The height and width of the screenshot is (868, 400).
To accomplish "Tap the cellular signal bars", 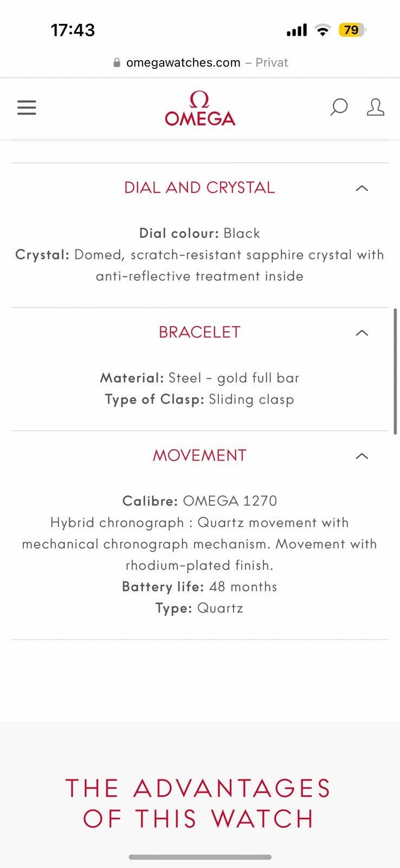I will (x=296, y=30).
